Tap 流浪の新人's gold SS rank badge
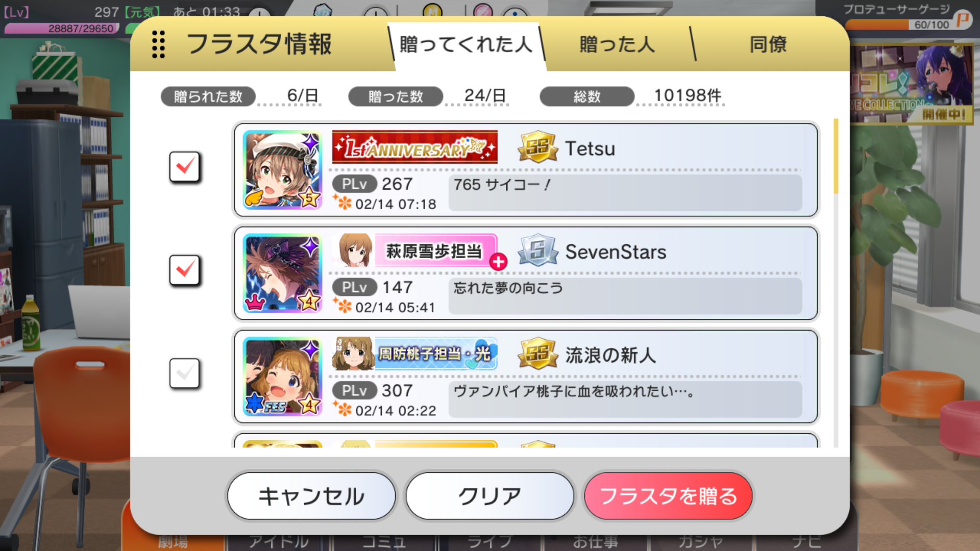This screenshot has width=980, height=551. click(x=537, y=354)
